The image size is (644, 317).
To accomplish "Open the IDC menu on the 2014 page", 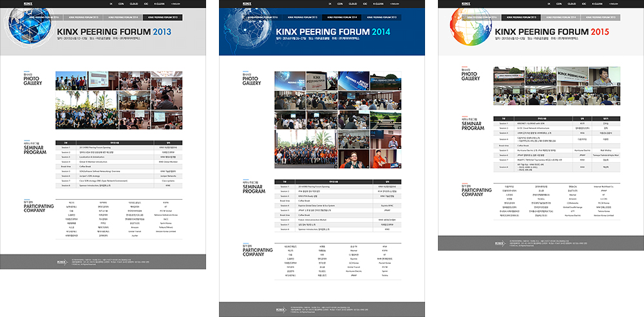I will pos(365,4).
